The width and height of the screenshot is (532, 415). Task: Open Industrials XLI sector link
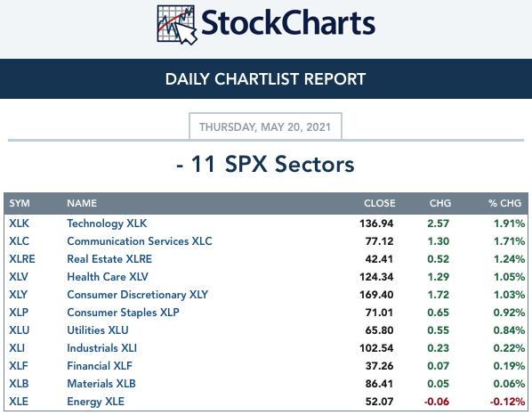[101, 347]
